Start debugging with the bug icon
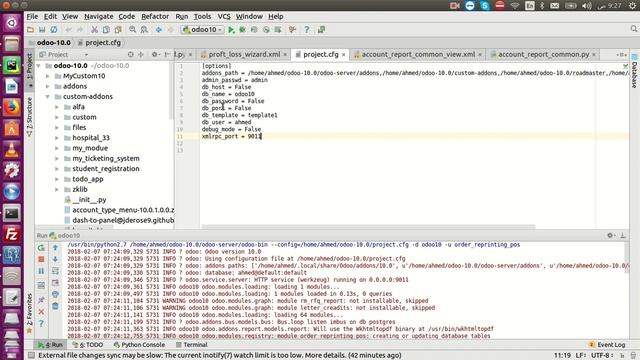The height and width of the screenshot is (360, 640). pos(242,29)
